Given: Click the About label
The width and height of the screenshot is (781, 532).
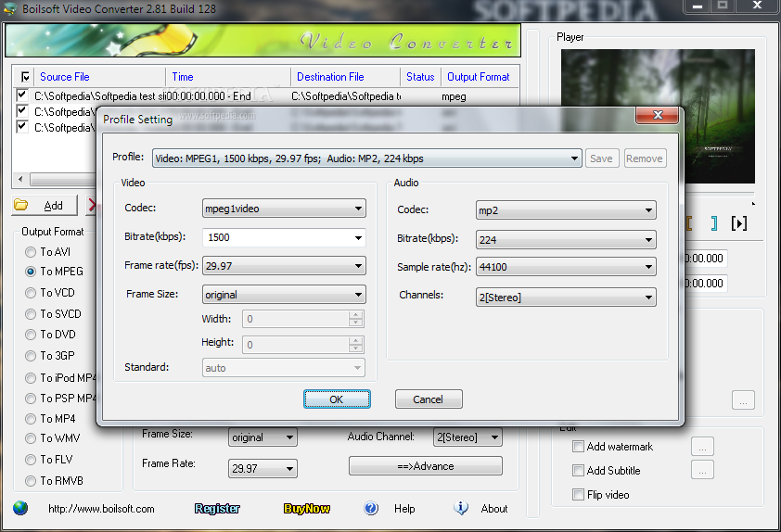Looking at the screenshot, I should 494,509.
